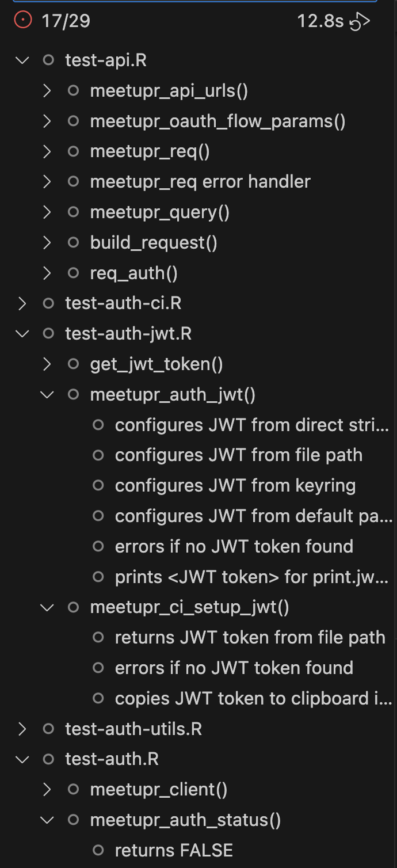Click status circle for 'returns FALSE' test
Image resolution: width=397 pixels, height=868 pixels.
[98, 850]
